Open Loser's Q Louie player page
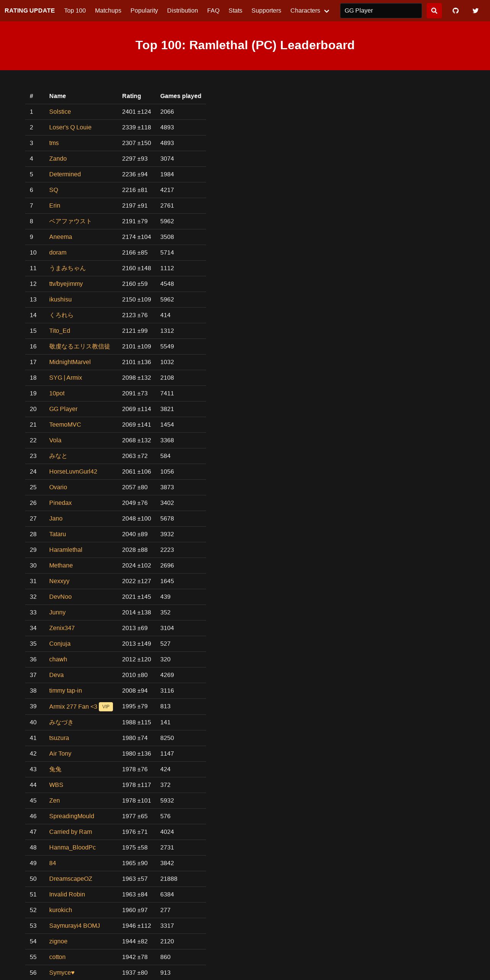490x980 pixels. click(x=70, y=127)
